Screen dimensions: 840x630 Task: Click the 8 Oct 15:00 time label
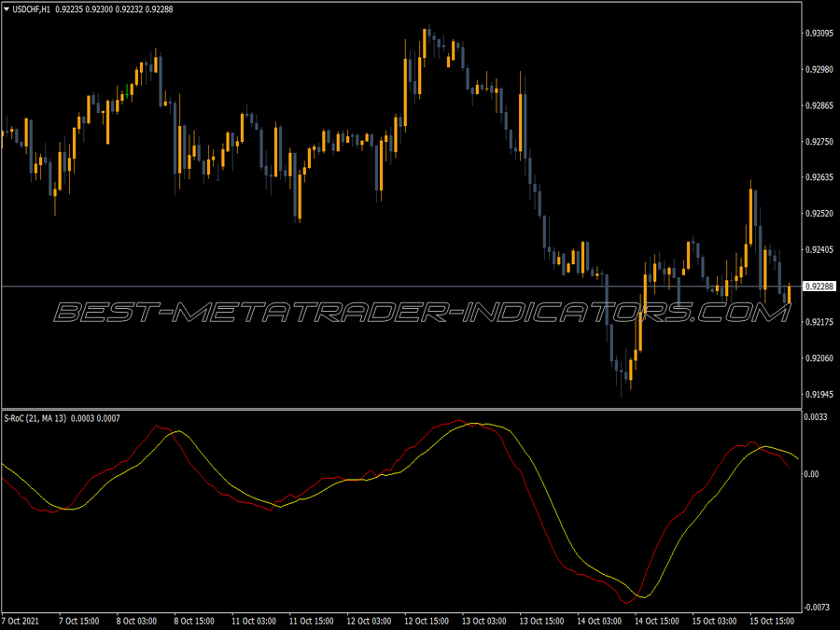194,622
